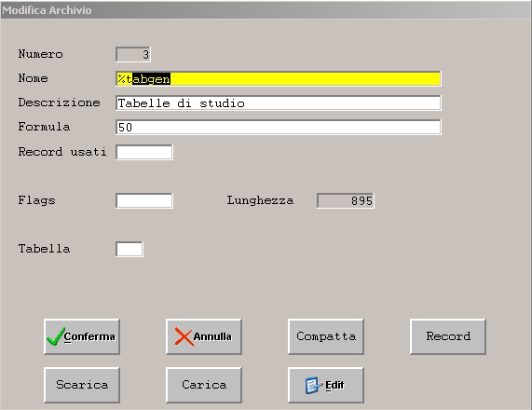Click the Modifica Archivio title bar
This screenshot has height=410, width=532.
(x=266, y=10)
